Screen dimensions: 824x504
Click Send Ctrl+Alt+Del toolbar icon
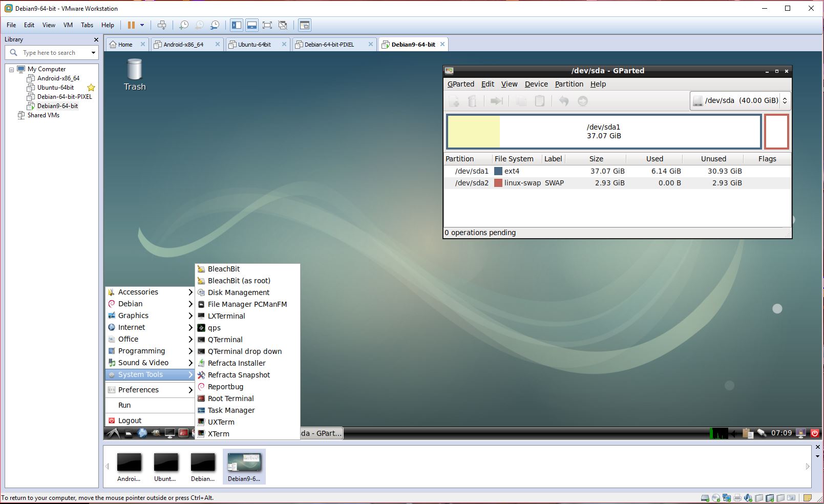pos(162,25)
